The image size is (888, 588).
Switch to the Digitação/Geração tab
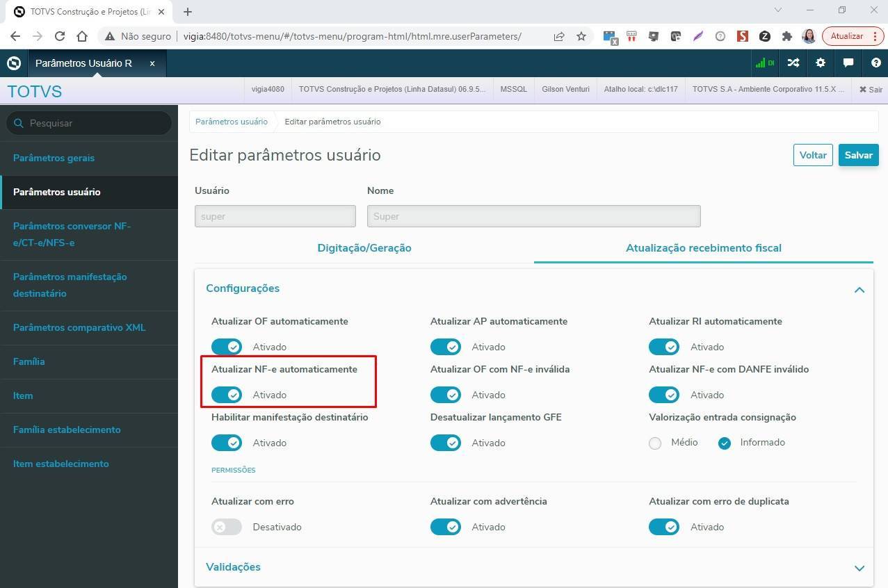(364, 248)
